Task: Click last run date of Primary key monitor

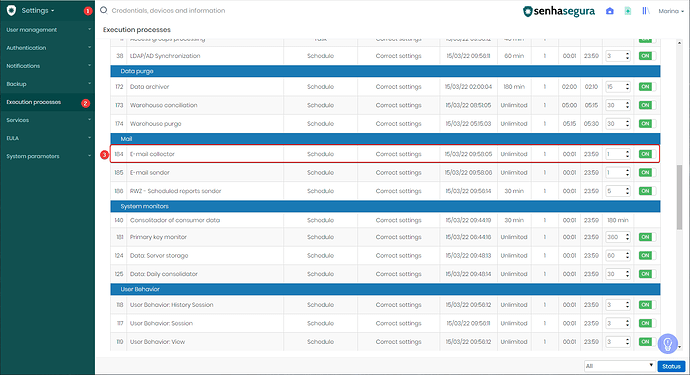Action: pyautogui.click(x=468, y=237)
